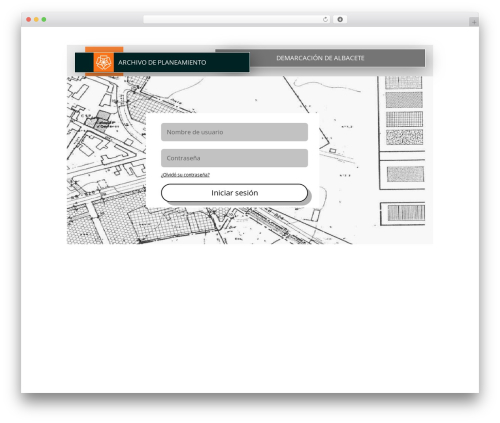Click the dark circular icon right of address bar
This screenshot has height=423, width=500.
point(340,19)
